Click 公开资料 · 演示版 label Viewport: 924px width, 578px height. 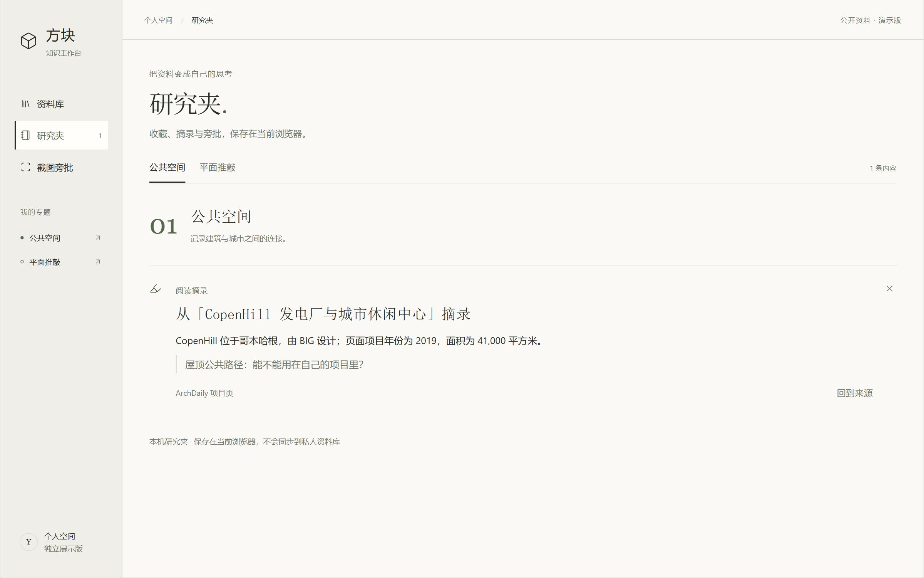pyautogui.click(x=870, y=20)
